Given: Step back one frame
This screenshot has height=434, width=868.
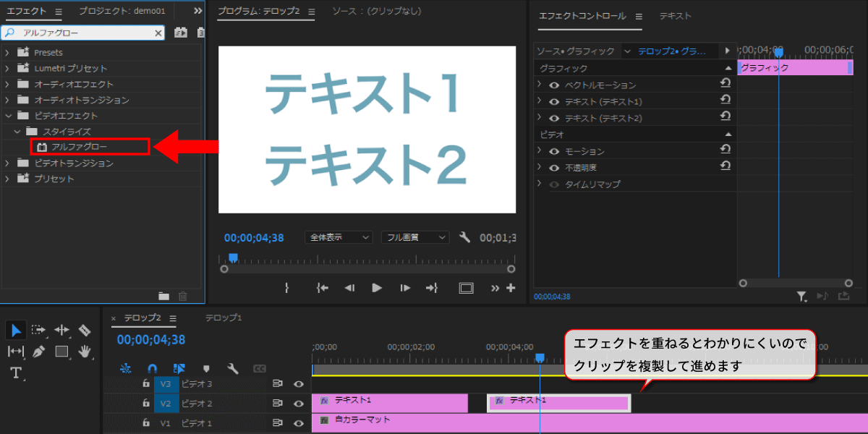Looking at the screenshot, I should click(349, 288).
